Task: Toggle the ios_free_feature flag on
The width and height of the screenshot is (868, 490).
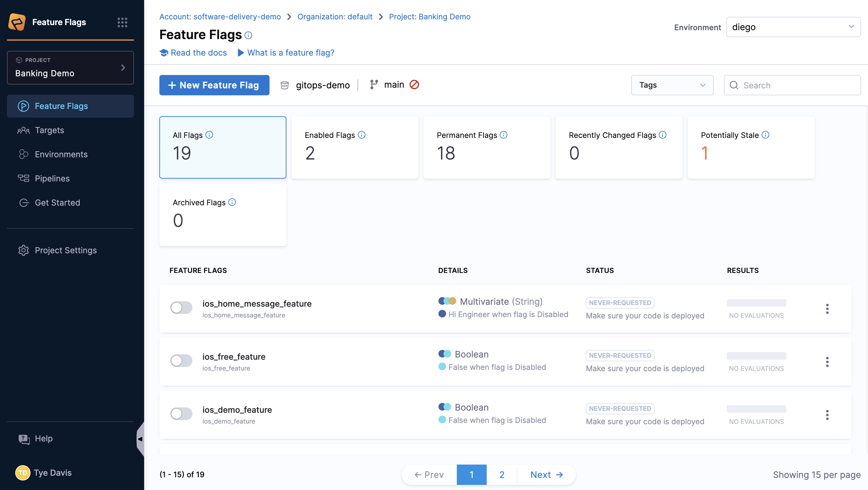Action: pyautogui.click(x=181, y=360)
